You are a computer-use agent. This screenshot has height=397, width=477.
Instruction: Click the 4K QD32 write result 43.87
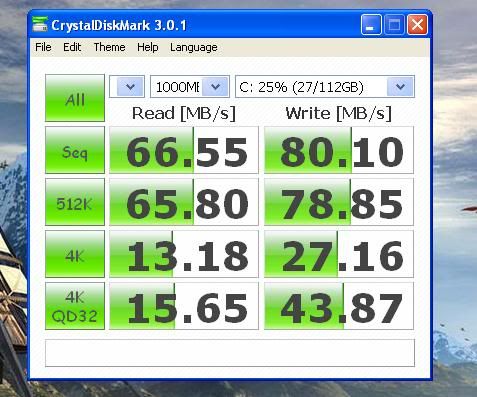(x=339, y=306)
